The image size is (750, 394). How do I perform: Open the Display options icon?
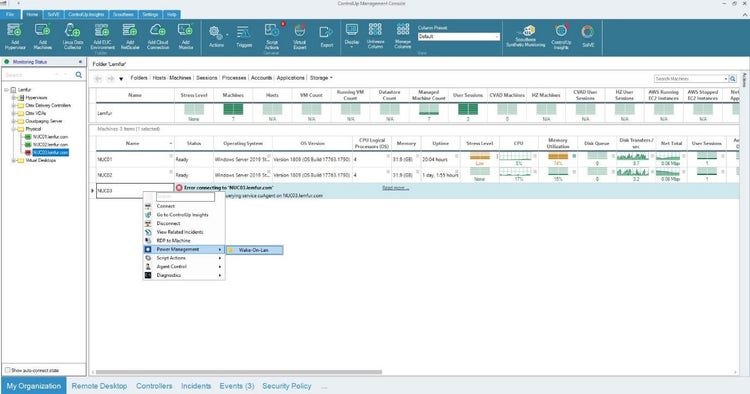pyautogui.click(x=352, y=35)
